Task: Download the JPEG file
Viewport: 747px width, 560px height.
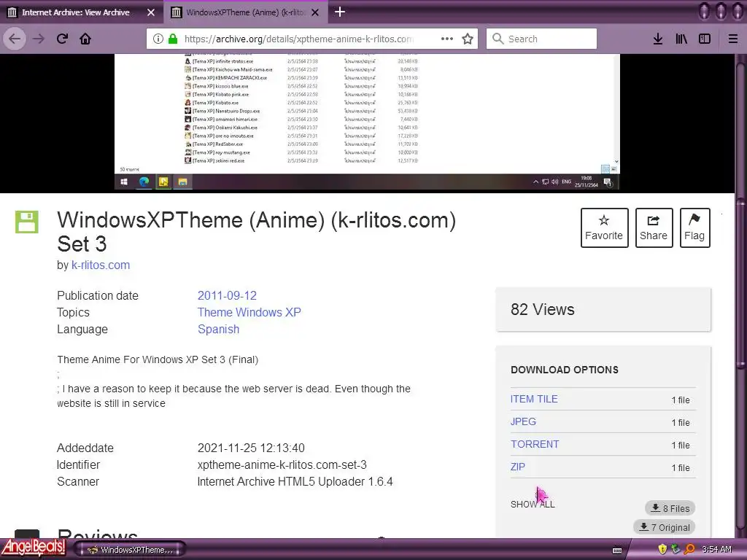Action: [x=523, y=421]
